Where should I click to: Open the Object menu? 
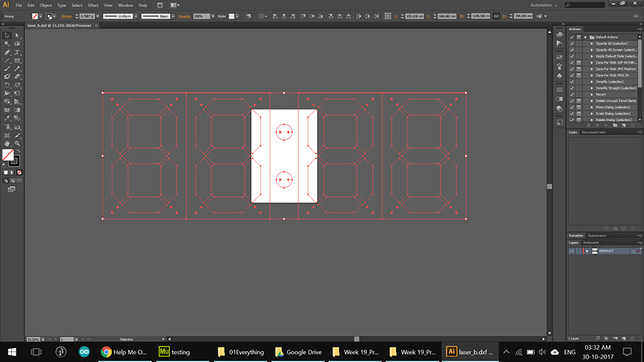coord(45,6)
